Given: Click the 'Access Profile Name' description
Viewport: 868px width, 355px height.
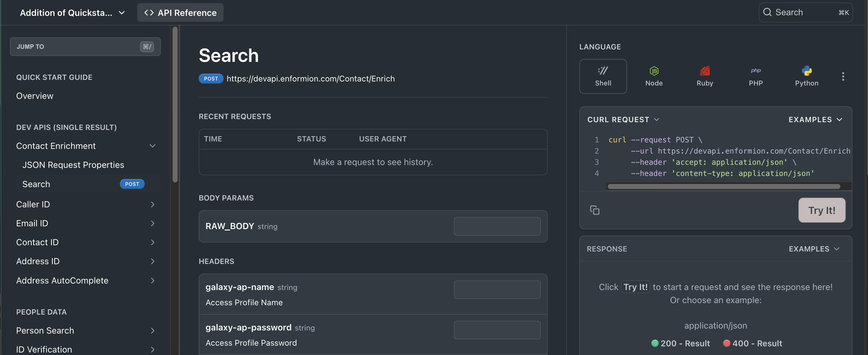Looking at the screenshot, I should tap(244, 302).
